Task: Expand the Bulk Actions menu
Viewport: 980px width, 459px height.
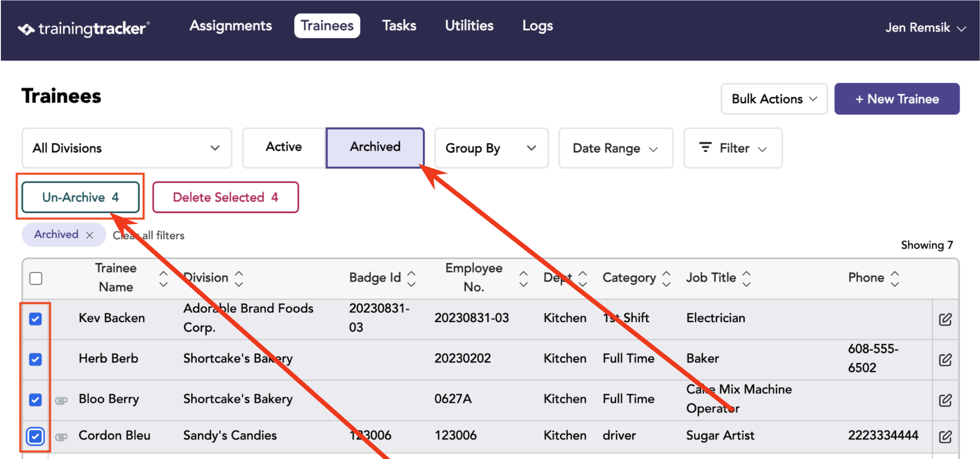Action: (x=774, y=99)
